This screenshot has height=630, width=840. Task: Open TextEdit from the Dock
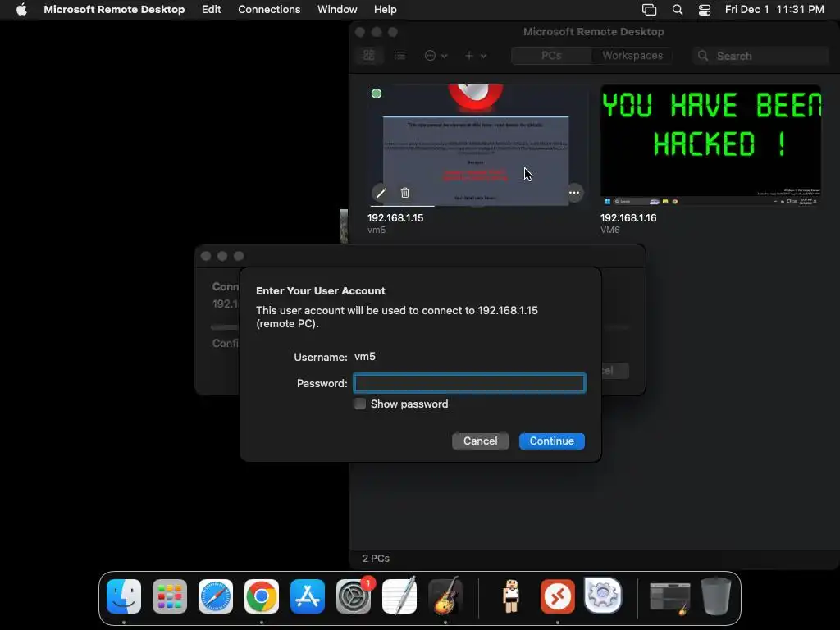click(x=399, y=596)
